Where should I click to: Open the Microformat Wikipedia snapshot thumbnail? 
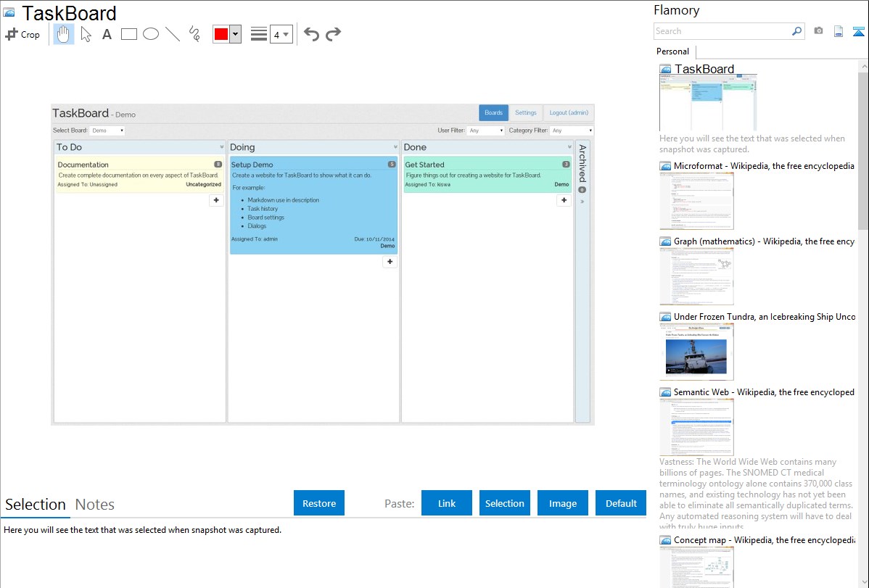click(696, 201)
